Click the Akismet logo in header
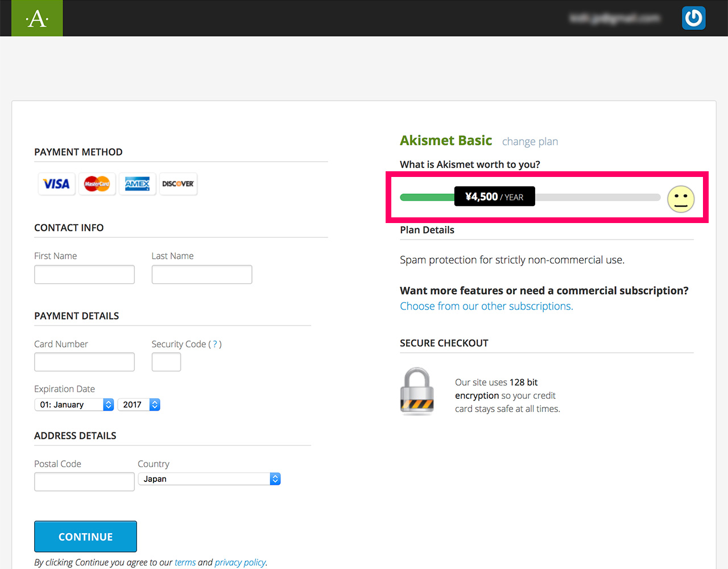728x569 pixels. coord(37,18)
